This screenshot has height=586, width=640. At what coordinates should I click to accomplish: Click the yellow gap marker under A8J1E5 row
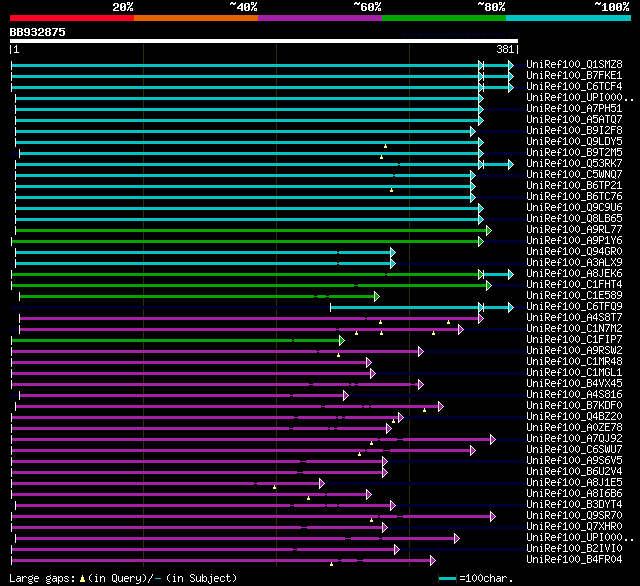pyautogui.click(x=275, y=487)
